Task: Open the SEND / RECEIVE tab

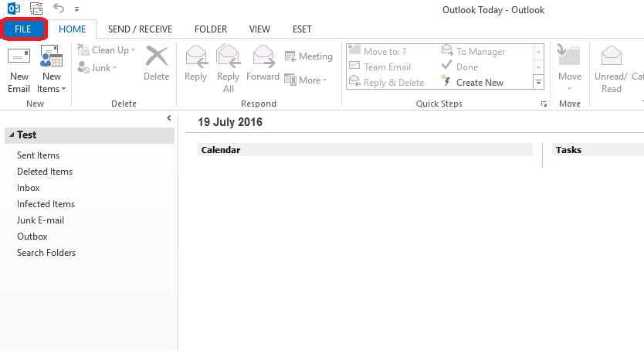Action: pos(140,29)
